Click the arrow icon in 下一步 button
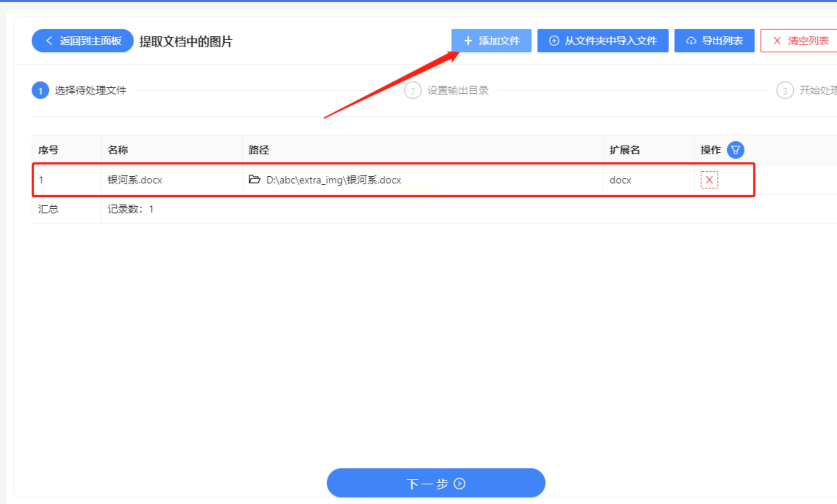Image resolution: width=837 pixels, height=504 pixels. (459, 483)
